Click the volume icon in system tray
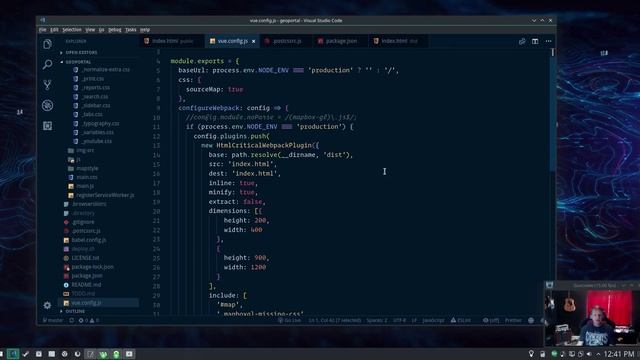The image size is (640, 360). click(x=589, y=354)
